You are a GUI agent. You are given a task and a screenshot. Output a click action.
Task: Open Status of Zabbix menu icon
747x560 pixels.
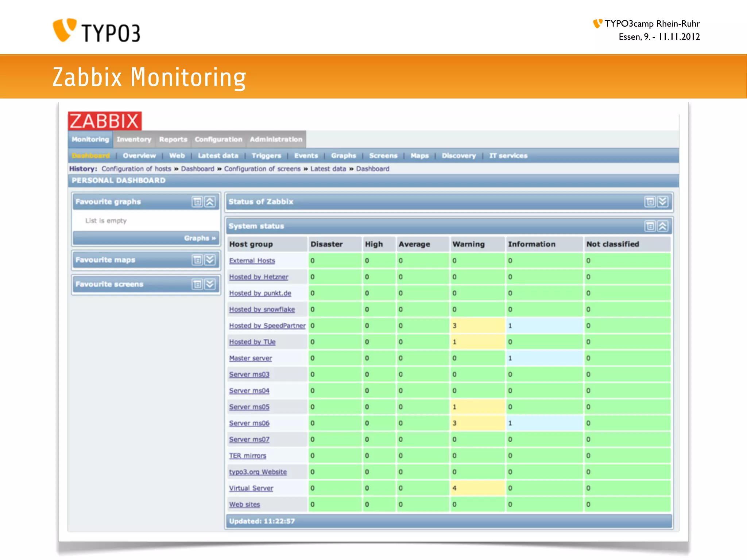[650, 202]
